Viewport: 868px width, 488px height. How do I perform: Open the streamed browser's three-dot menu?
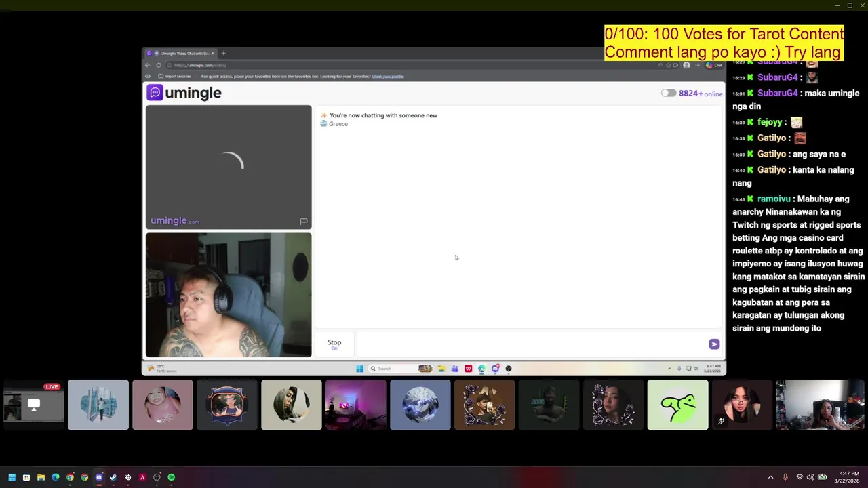point(697,65)
